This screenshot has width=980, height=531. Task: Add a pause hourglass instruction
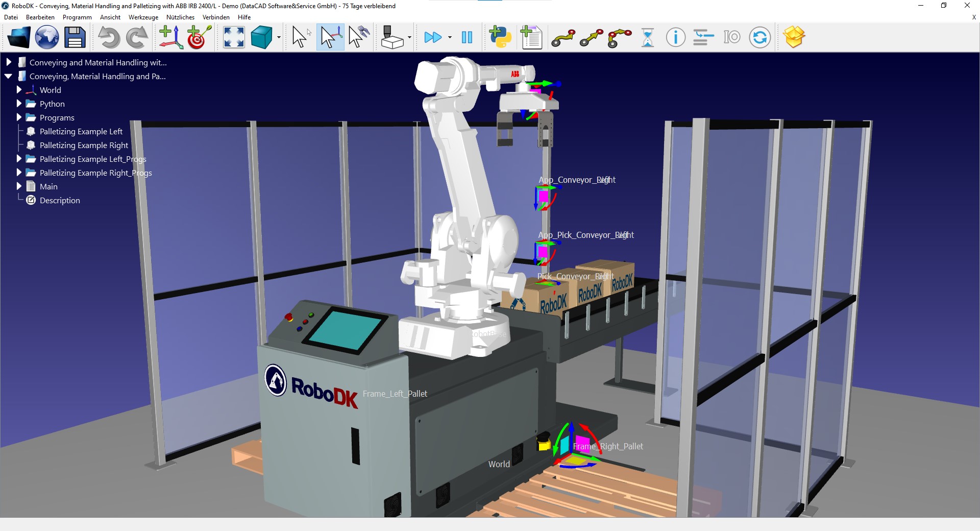pos(648,37)
